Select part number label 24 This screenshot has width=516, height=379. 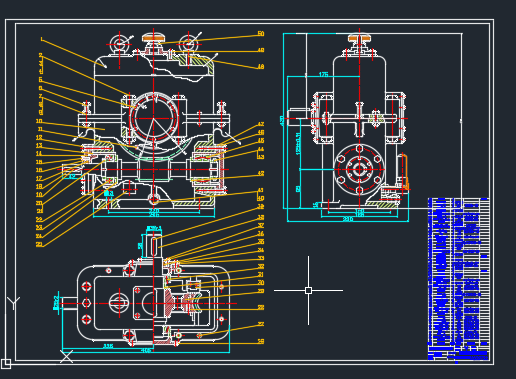(x=39, y=236)
